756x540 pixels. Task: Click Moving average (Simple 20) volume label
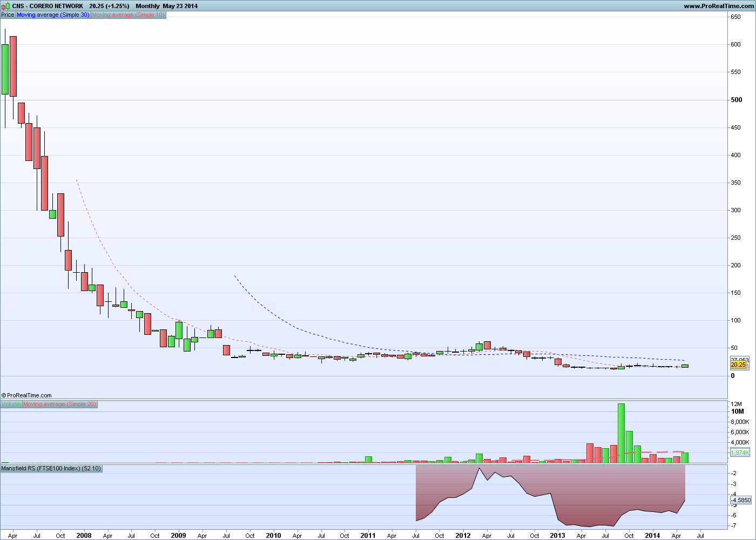[x=60, y=404]
